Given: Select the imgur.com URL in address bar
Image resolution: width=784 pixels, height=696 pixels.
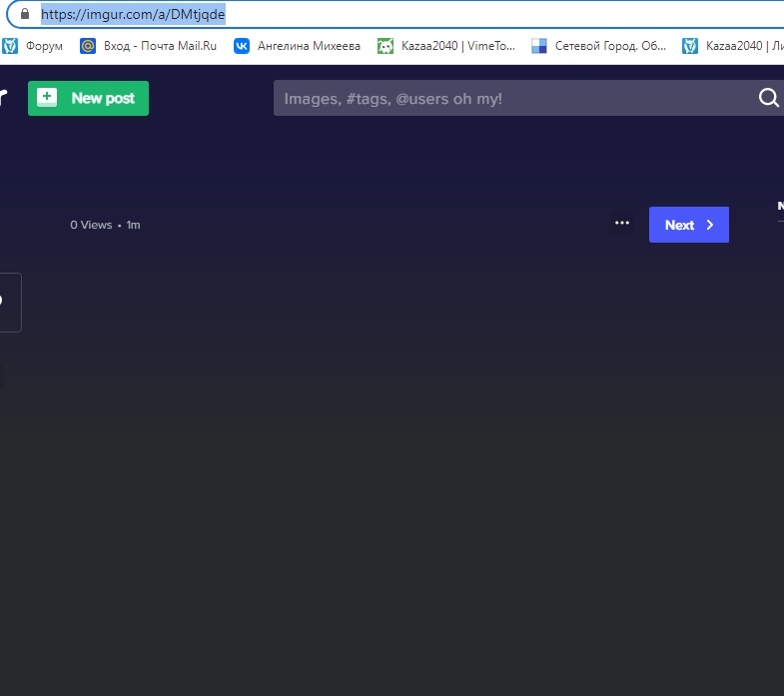Looking at the screenshot, I should coord(133,14).
